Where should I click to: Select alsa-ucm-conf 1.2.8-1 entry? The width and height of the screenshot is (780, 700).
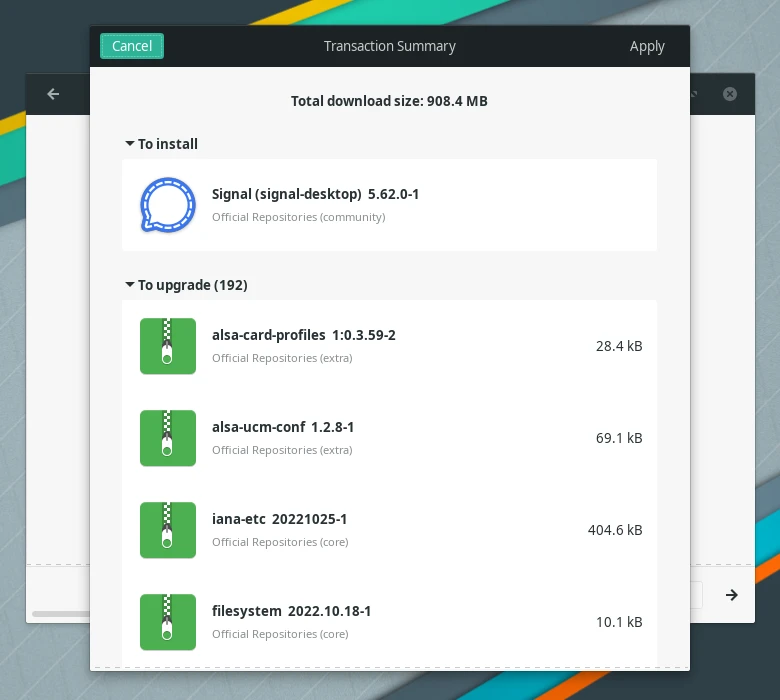[x=389, y=438]
